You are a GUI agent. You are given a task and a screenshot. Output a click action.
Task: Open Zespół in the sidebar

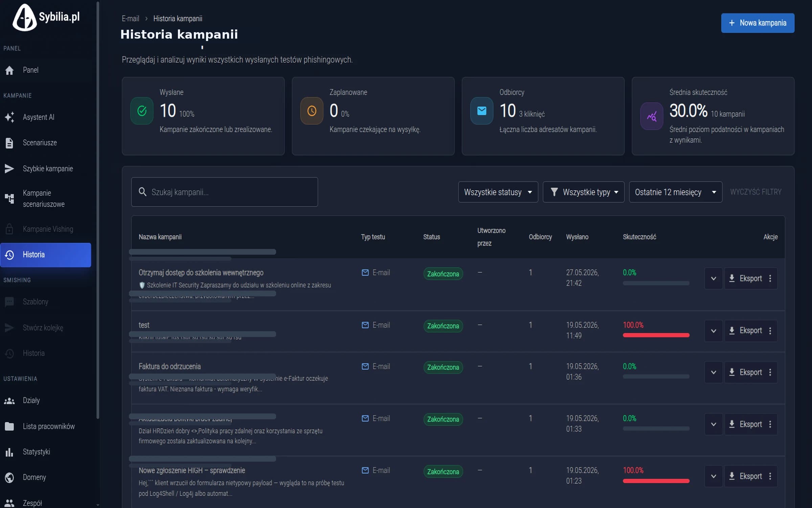pos(46,503)
